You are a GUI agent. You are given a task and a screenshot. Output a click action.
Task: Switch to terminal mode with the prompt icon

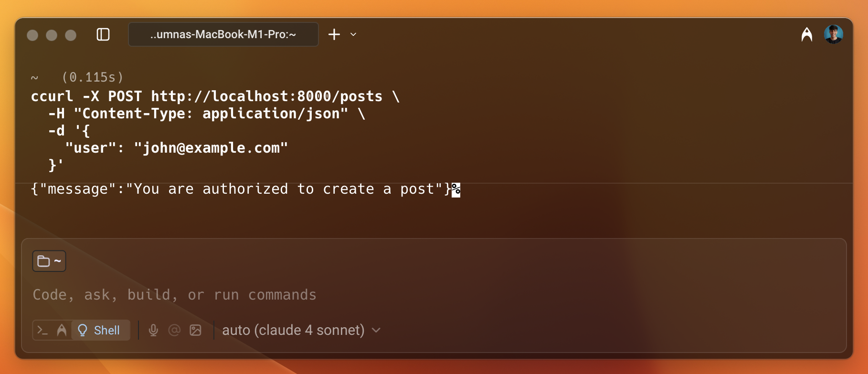[42, 330]
